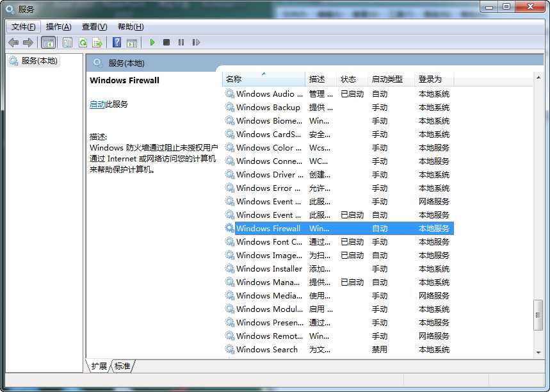550x392 pixels.
Task: Click the 启动 link to start service
Action: 97,104
